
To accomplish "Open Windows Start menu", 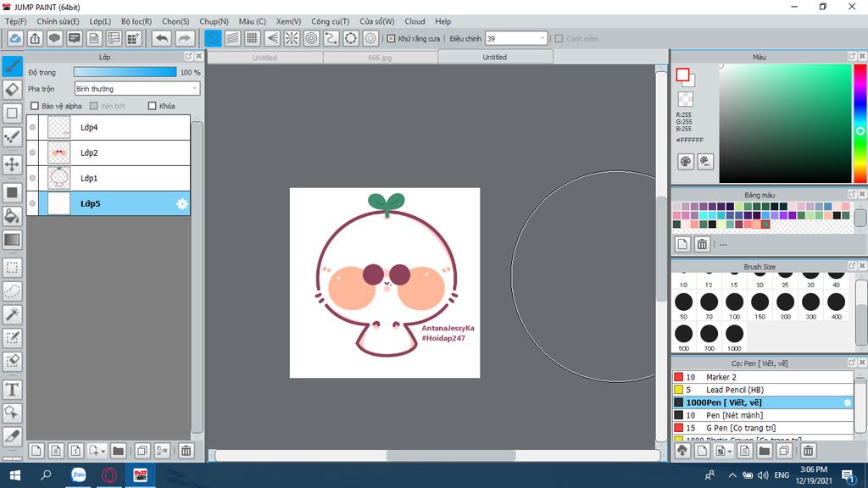I will tap(15, 475).
